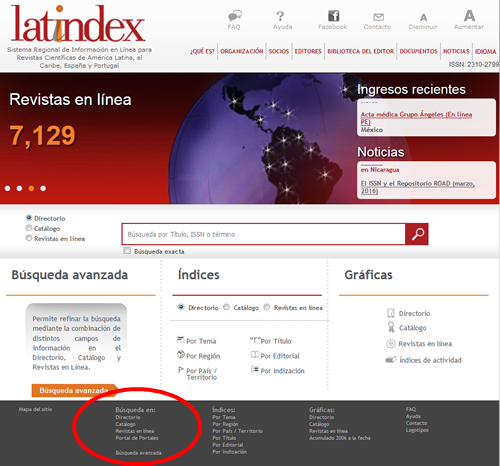Click footer Revistas en línea under Búsqueda en
This screenshot has height=466, width=500.
click(x=135, y=431)
